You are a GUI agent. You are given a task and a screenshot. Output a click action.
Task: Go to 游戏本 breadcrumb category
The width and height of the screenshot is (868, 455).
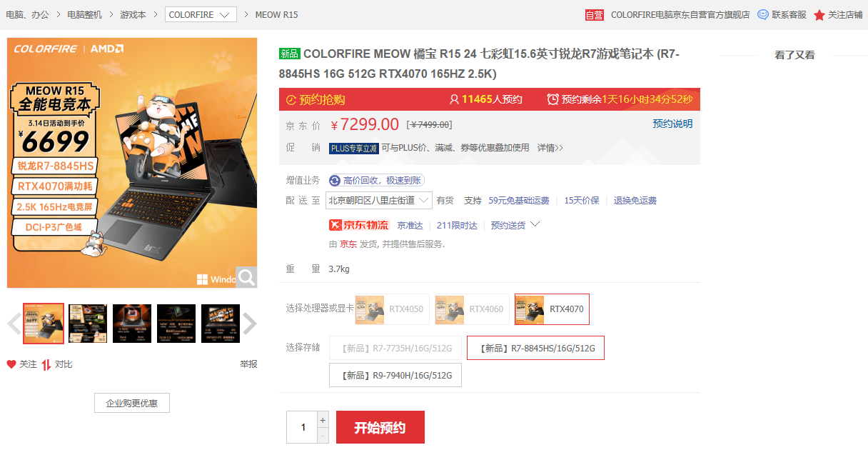(133, 14)
